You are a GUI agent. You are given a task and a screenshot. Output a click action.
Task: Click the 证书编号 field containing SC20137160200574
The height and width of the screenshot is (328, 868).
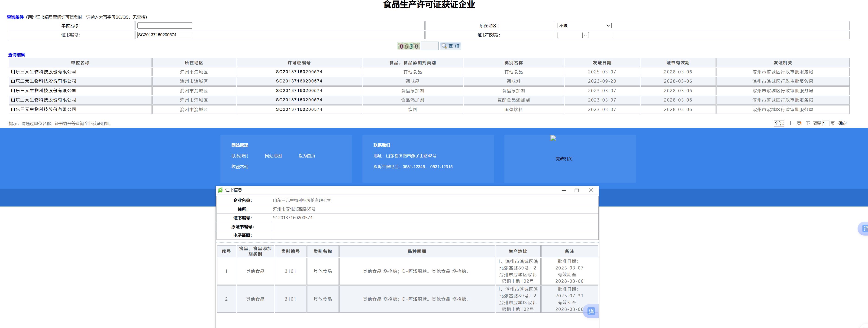click(x=165, y=35)
